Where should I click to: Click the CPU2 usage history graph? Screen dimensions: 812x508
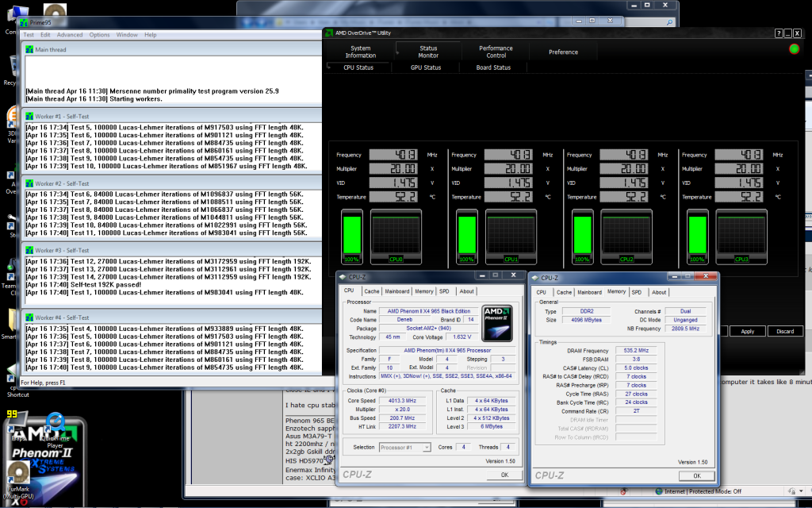(626, 235)
